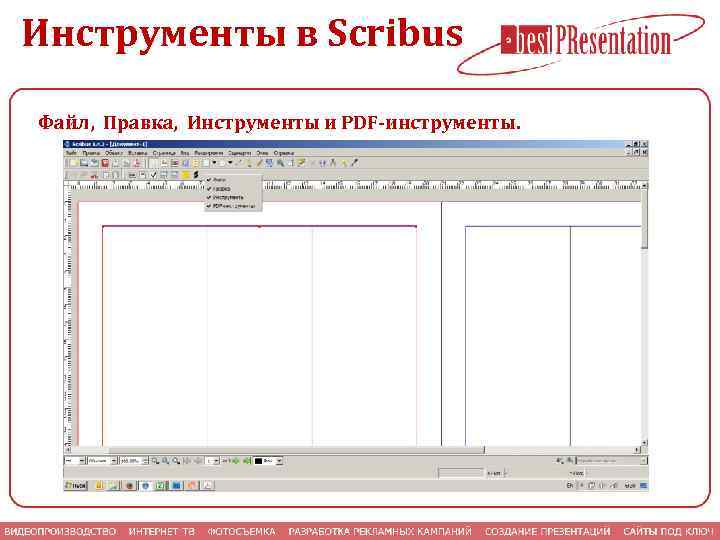Open the layer selector dropdown arrow
The width and height of the screenshot is (720, 540).
coord(279,461)
